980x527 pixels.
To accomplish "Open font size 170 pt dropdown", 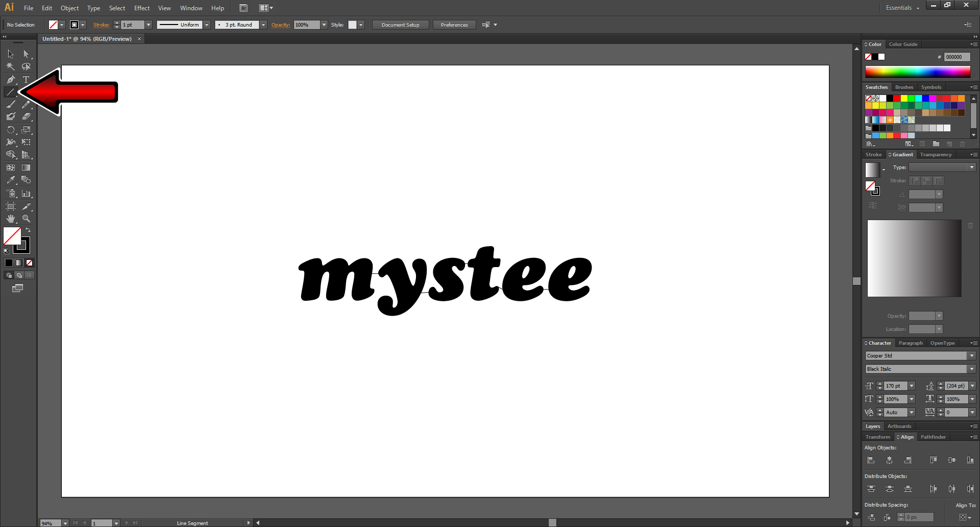I will pyautogui.click(x=912, y=386).
